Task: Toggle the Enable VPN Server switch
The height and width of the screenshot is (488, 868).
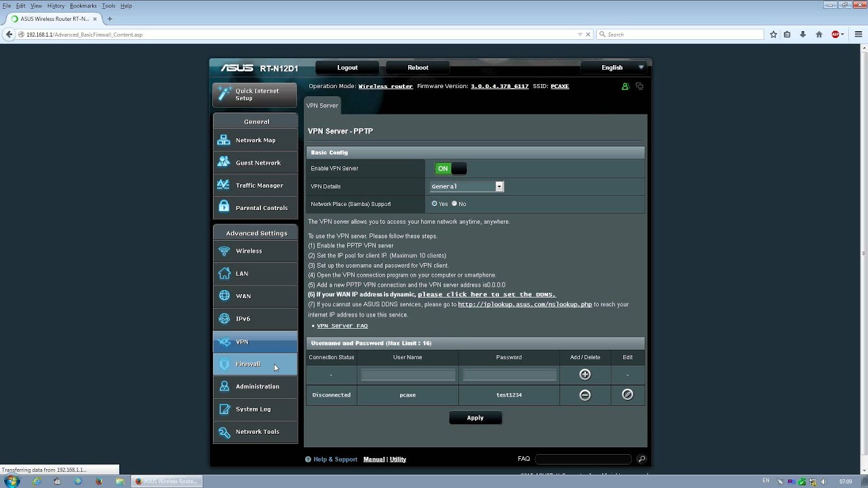Action: click(450, 169)
